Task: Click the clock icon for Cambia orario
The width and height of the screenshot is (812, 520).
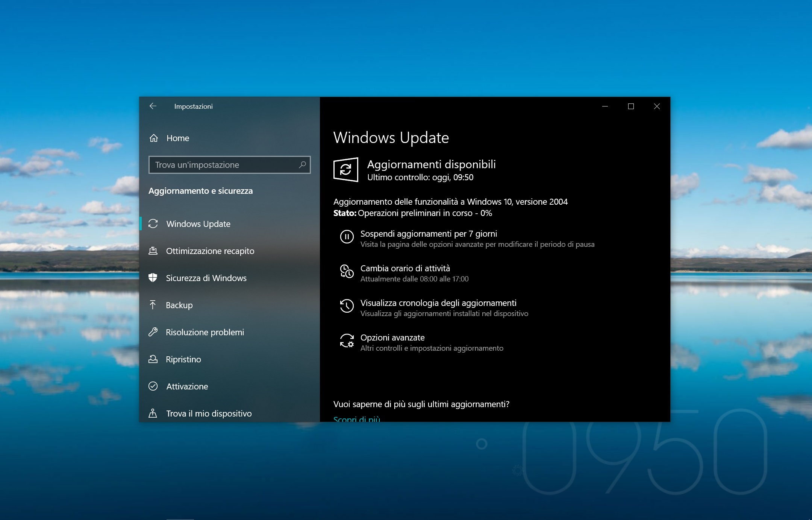Action: 347,271
